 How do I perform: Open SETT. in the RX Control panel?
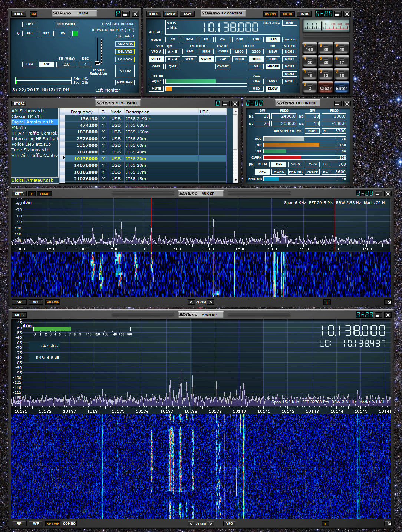pos(154,14)
